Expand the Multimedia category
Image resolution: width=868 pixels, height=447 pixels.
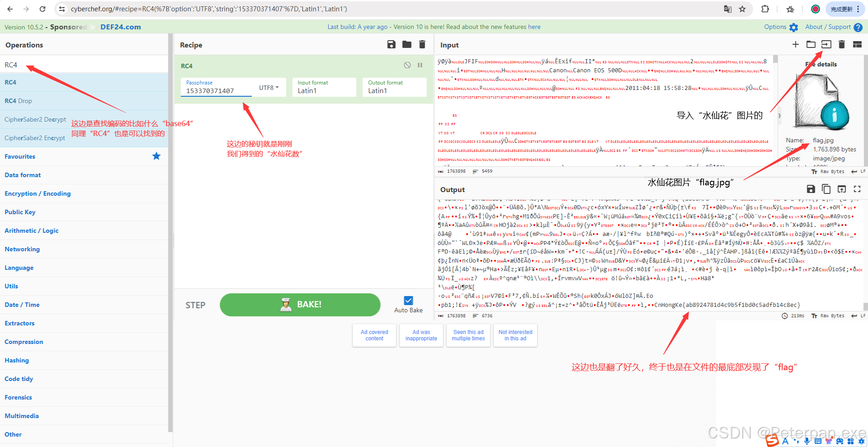pyautogui.click(x=84, y=416)
